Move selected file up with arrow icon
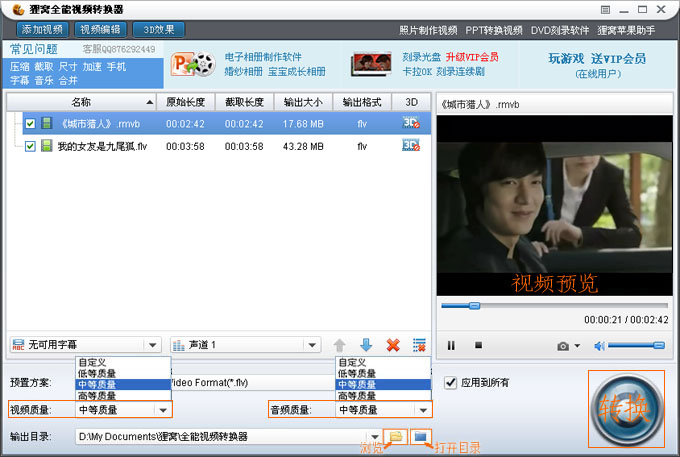 [x=340, y=345]
